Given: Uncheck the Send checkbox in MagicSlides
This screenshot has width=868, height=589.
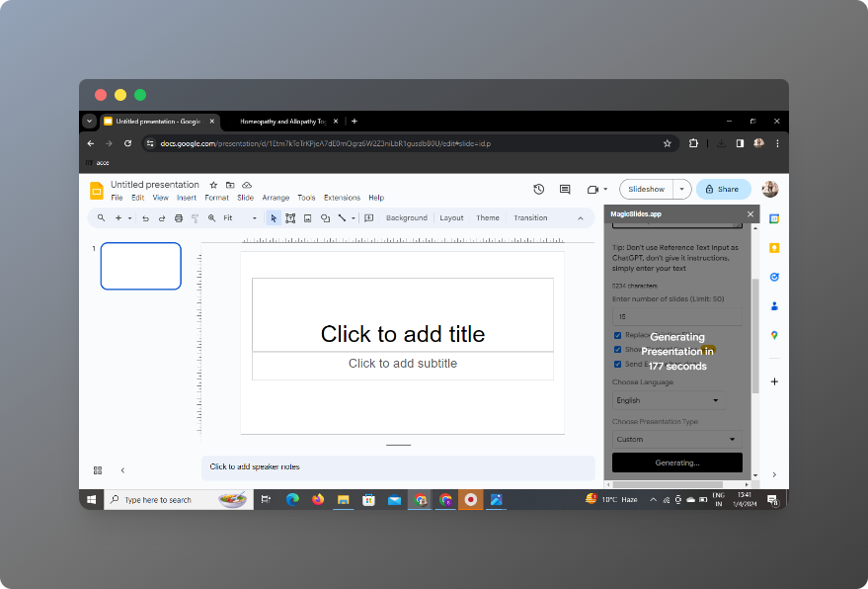Looking at the screenshot, I should coord(618,364).
